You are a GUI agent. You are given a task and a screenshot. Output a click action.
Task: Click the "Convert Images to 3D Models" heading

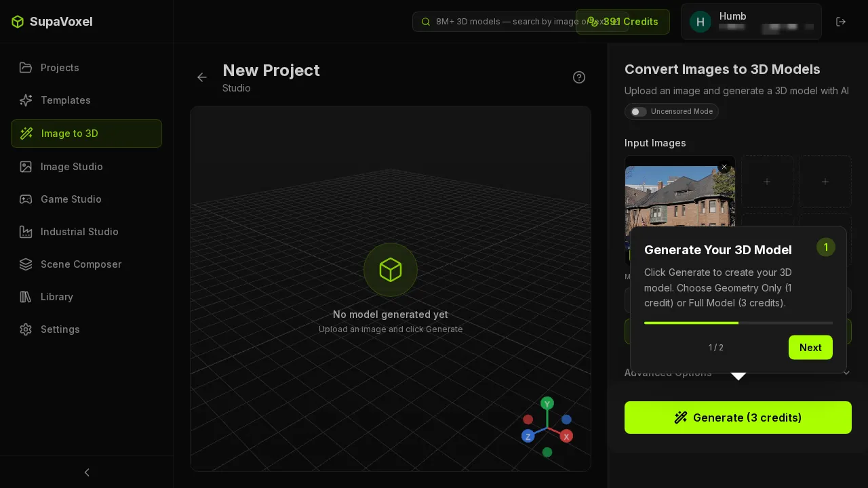pos(722,69)
